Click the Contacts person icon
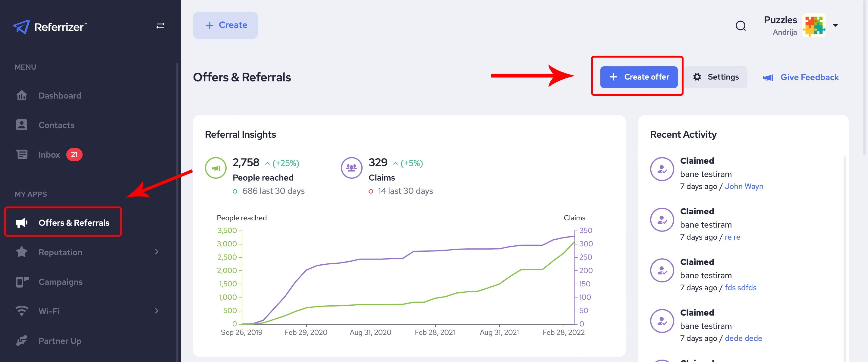 point(22,125)
